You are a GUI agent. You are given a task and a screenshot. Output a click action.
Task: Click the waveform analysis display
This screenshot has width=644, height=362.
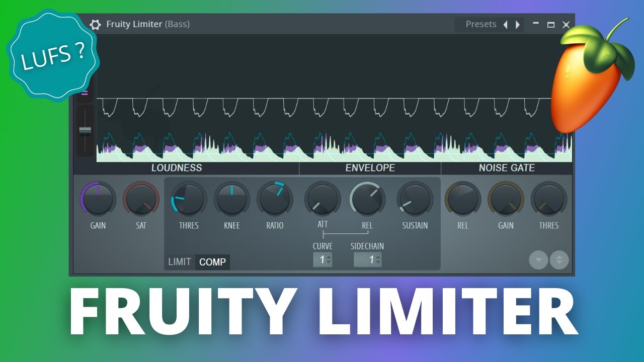[x=334, y=99]
